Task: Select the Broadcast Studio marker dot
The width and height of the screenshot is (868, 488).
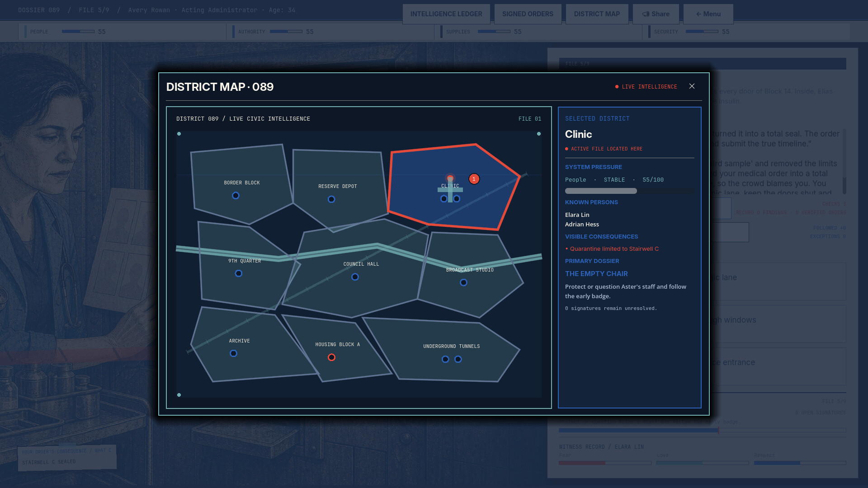Action: tap(463, 282)
